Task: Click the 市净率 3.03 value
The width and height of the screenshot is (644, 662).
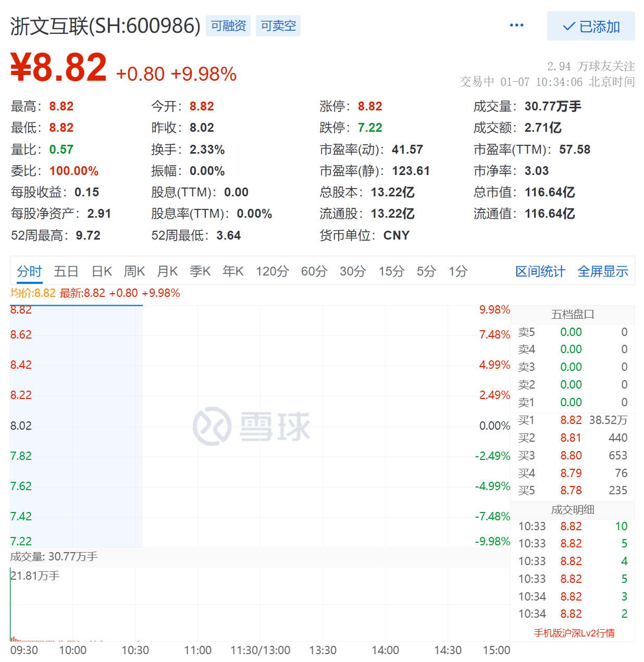Action: (537, 171)
